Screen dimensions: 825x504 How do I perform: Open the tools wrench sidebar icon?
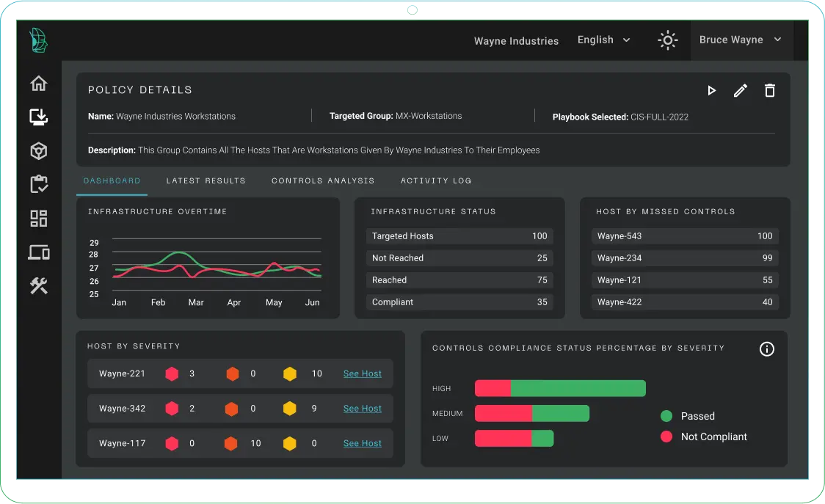point(38,285)
